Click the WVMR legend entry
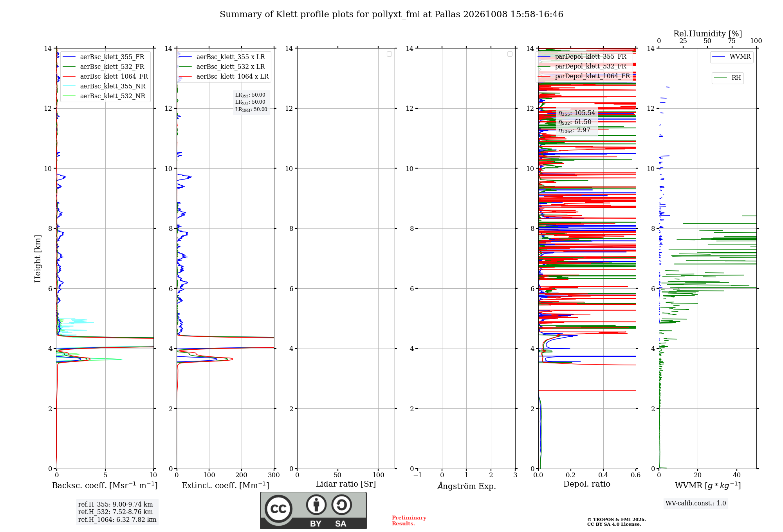 coord(732,57)
